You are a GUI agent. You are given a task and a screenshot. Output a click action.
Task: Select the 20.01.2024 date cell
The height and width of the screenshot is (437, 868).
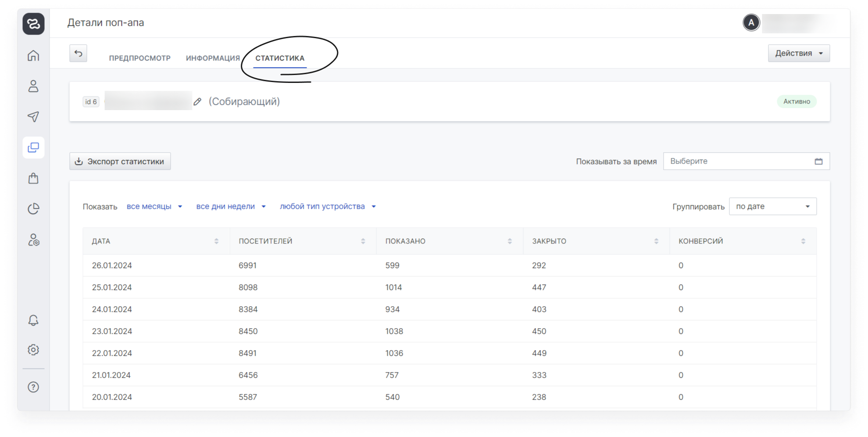point(112,397)
